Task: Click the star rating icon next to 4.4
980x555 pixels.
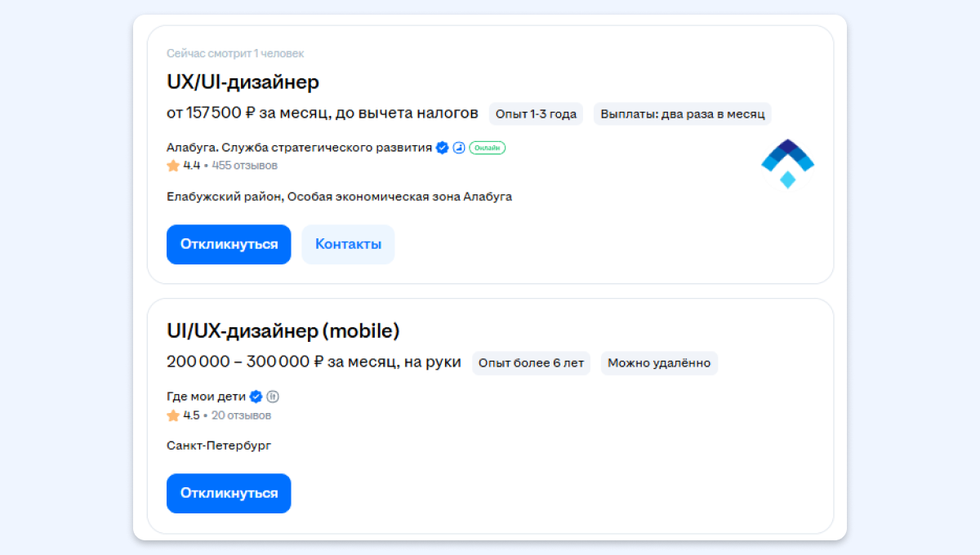Action: point(173,166)
